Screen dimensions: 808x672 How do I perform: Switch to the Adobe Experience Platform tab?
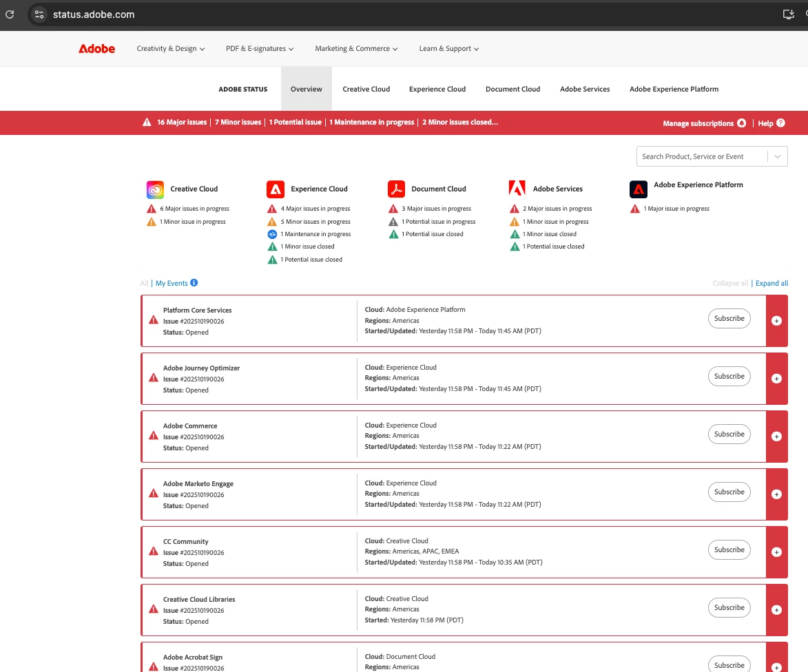[x=674, y=89]
